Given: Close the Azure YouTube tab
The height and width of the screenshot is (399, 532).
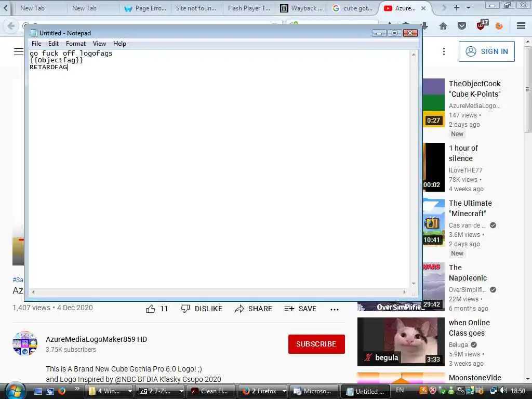Looking at the screenshot, I should pos(423,8).
